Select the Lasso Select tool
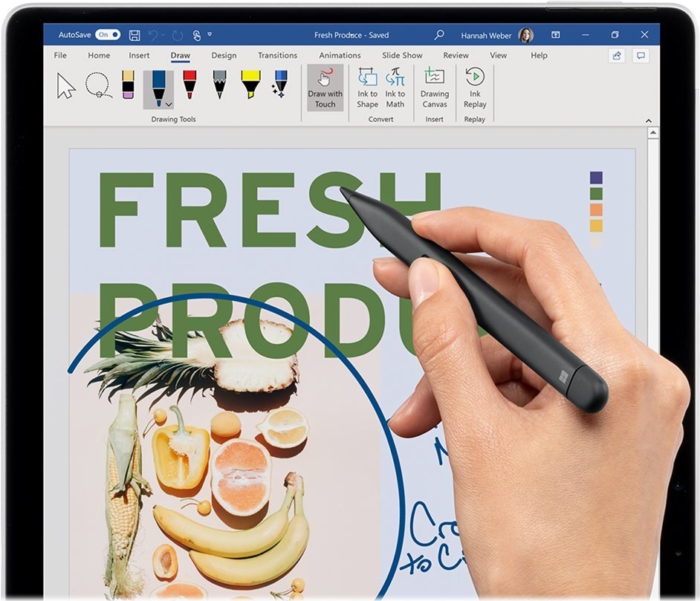Image resolution: width=700 pixels, height=601 pixels. click(x=98, y=85)
